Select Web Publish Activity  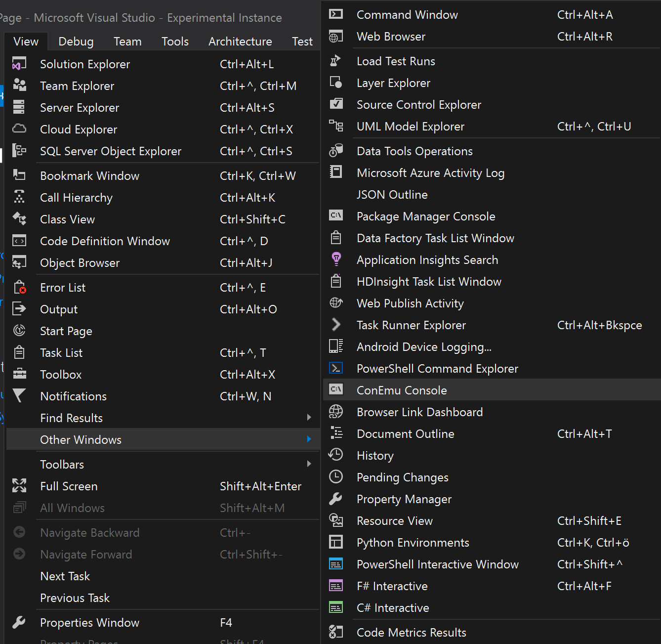[x=492, y=303]
